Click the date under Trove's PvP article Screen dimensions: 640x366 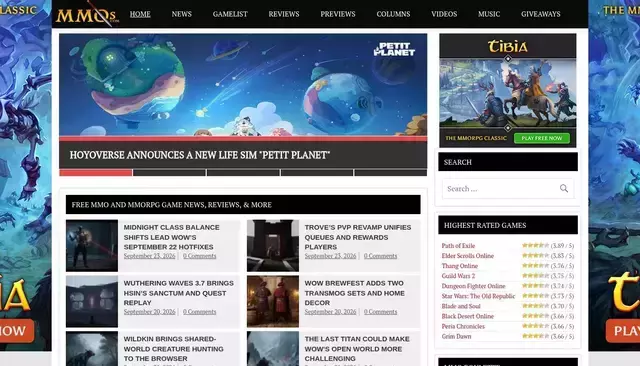(330, 256)
